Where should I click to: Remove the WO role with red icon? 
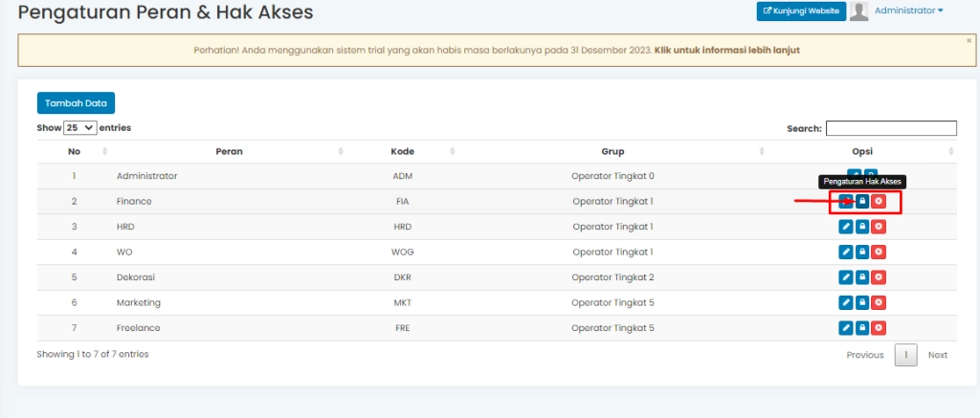pyautogui.click(x=879, y=252)
